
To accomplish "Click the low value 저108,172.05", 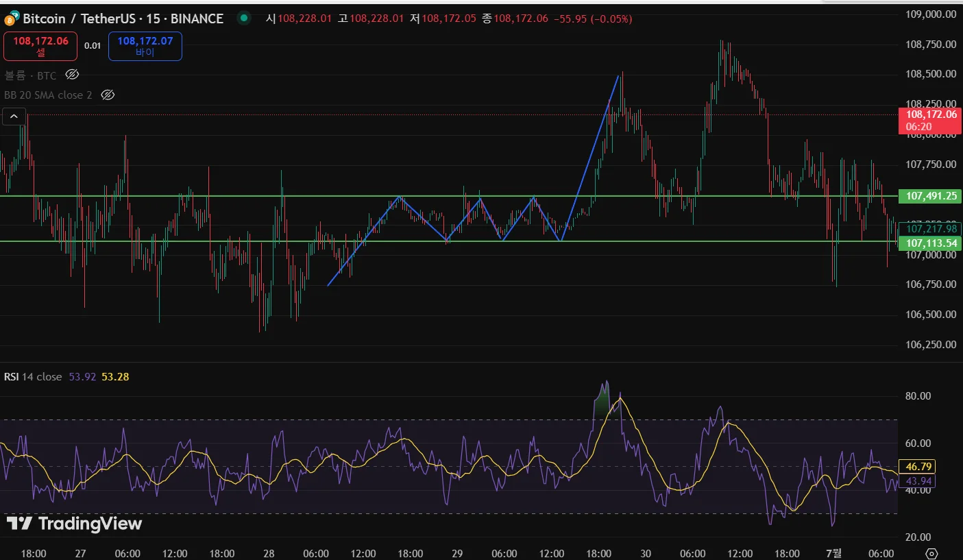I will click(443, 19).
